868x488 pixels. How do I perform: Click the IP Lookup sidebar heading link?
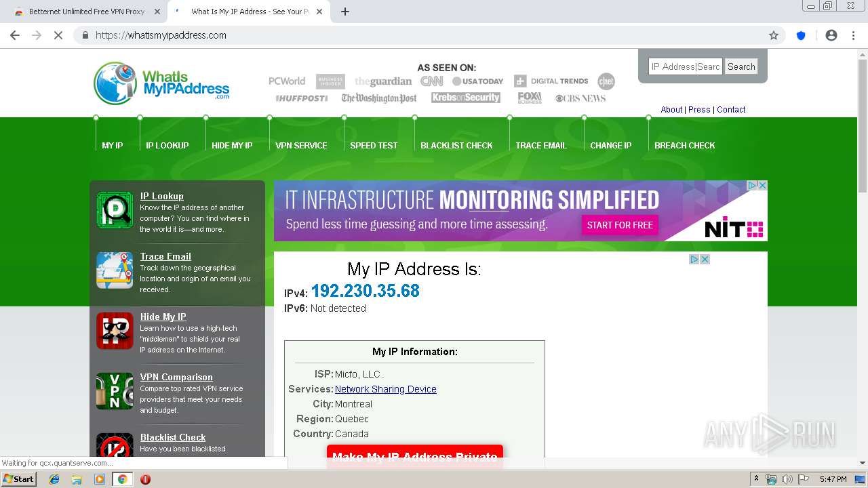tap(161, 196)
